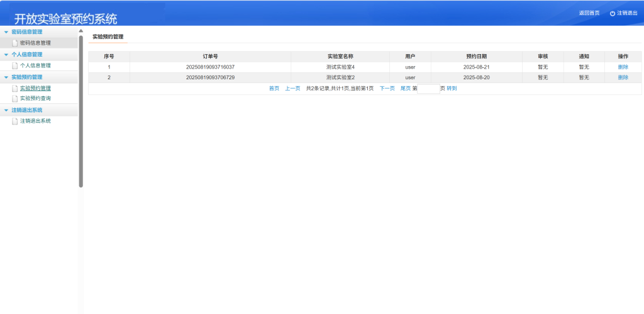Click 注销退出 text in header
This screenshot has width=644, height=314.
coord(627,13)
